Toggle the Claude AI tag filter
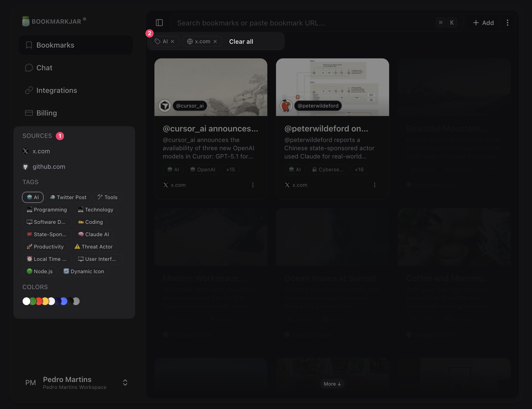 tap(93, 234)
